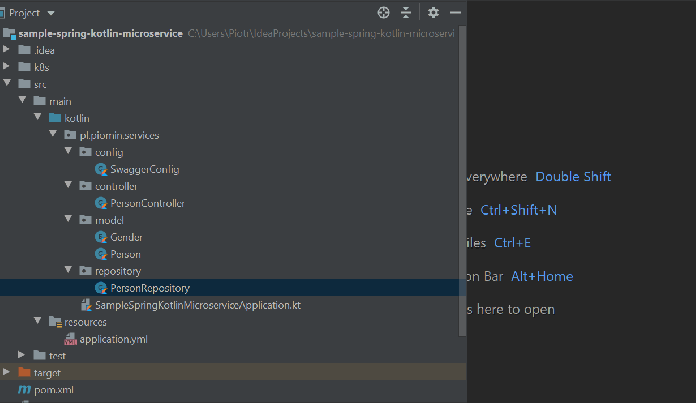Click the Locate/Scroll from Source target icon

click(x=383, y=13)
